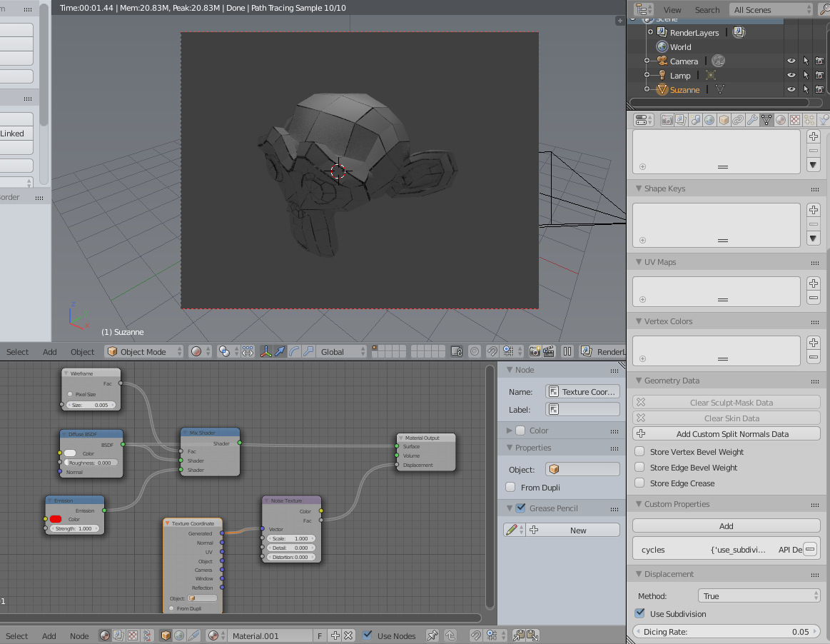Viewport: 830px width, 644px height.
Task: Open the World properties tab globe icon
Action: 709,120
